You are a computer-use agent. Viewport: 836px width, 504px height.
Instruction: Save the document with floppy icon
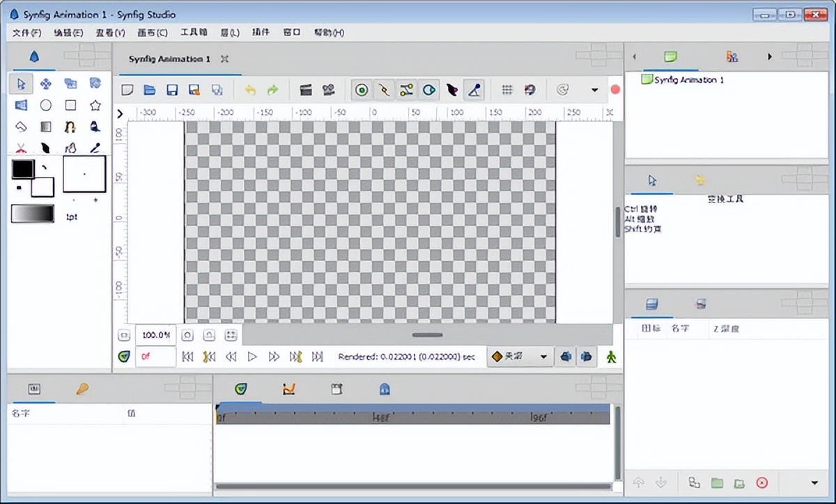click(172, 90)
